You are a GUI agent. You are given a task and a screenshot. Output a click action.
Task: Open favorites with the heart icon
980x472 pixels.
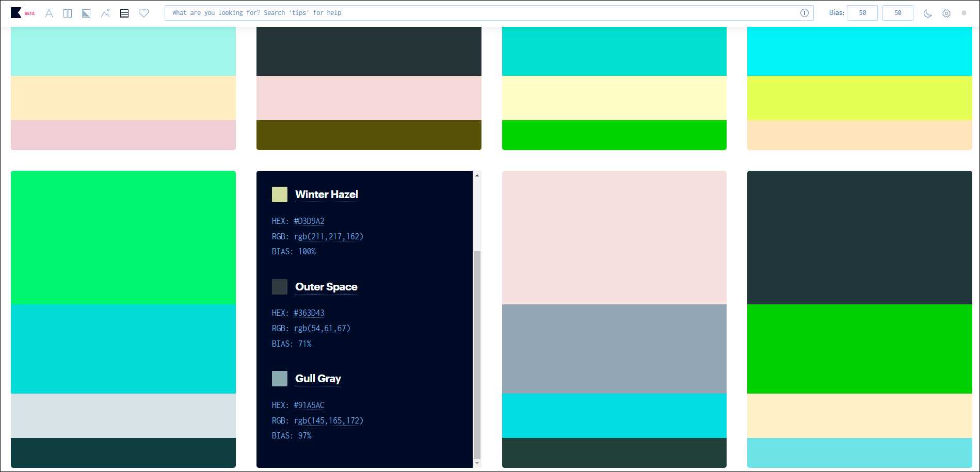click(144, 13)
